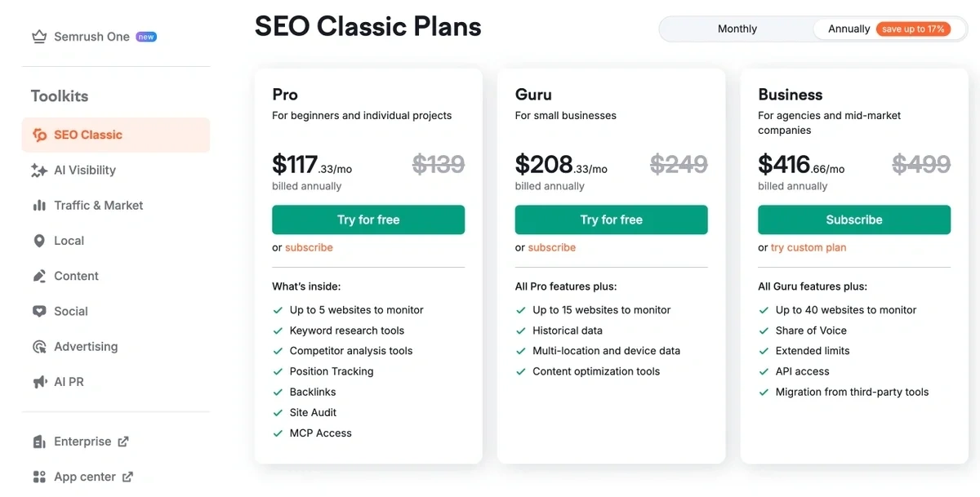The image size is (980, 497).
Task: Click the Semrush One crown icon
Action: point(39,37)
